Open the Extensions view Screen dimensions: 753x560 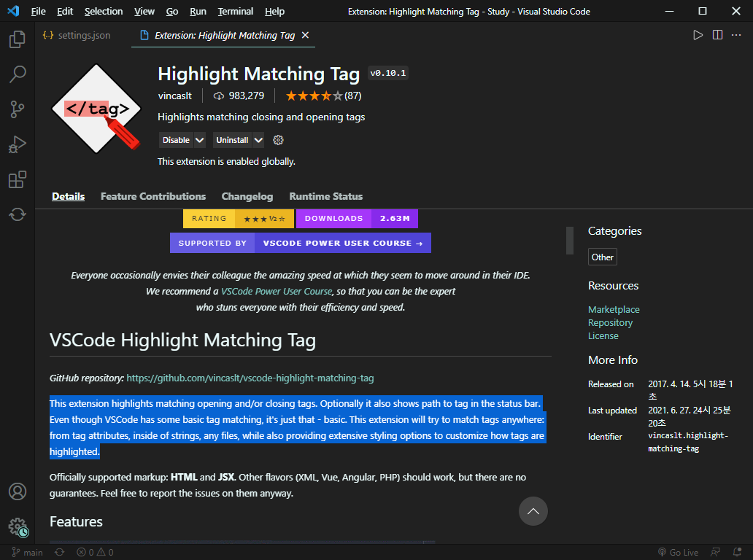18,179
